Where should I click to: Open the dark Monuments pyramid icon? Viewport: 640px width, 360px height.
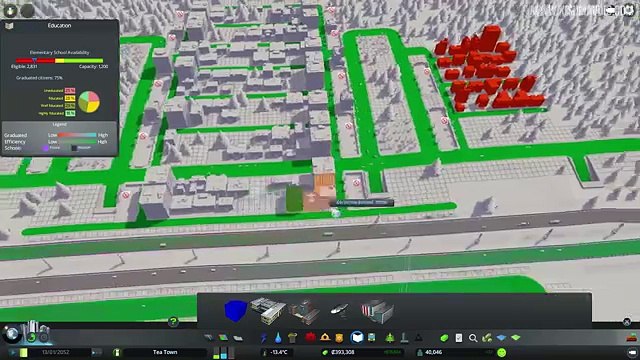pyautogui.click(x=418, y=338)
